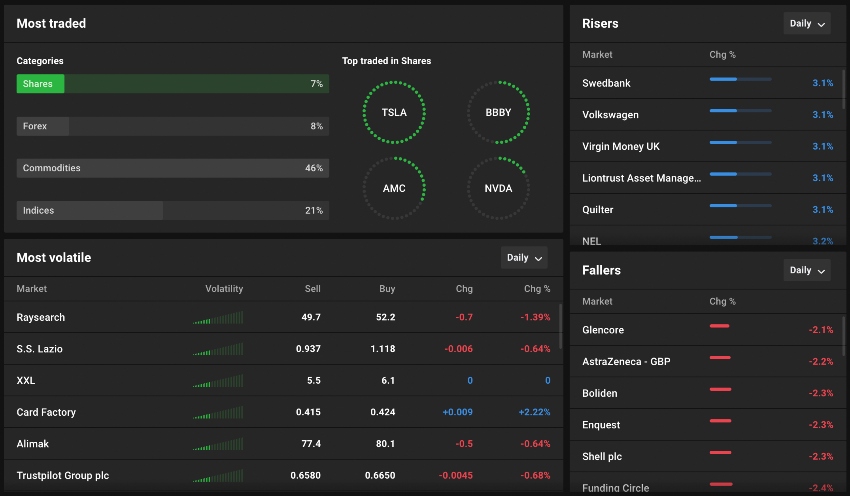Open Swedbank in the Risers list

coord(707,83)
